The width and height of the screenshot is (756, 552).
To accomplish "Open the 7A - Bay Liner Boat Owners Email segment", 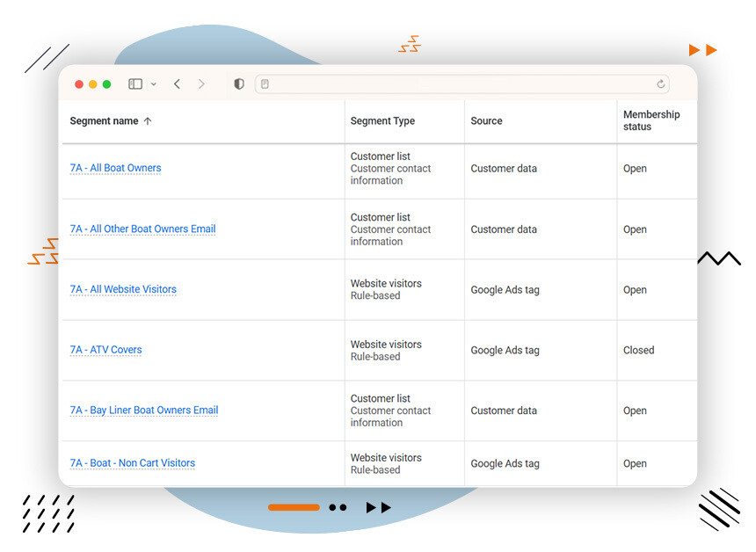I will (143, 410).
